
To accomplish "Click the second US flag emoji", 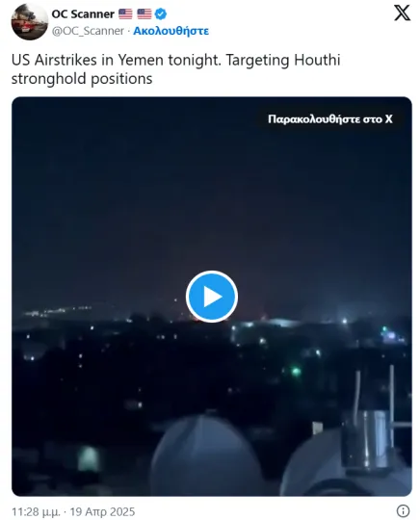I will click(144, 13).
